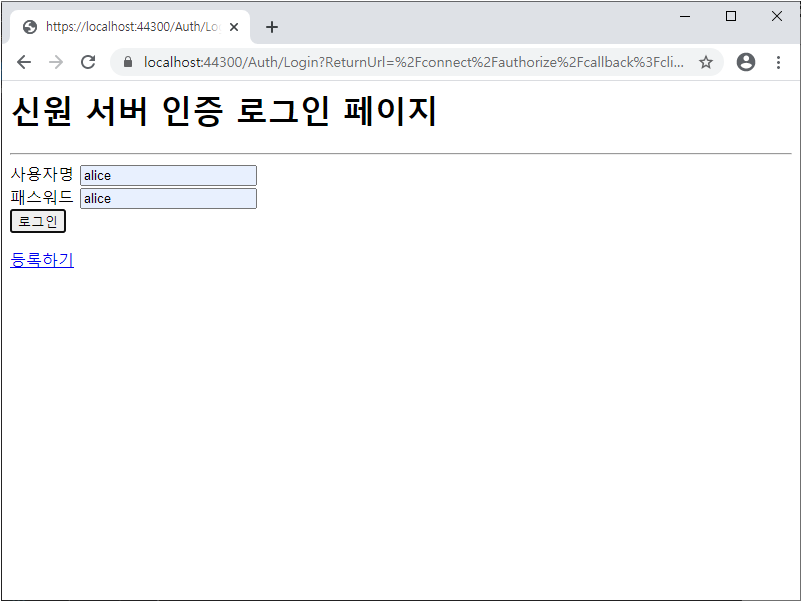Click the 신원 서버 인증 로그인 페이지 heading

coord(224,111)
